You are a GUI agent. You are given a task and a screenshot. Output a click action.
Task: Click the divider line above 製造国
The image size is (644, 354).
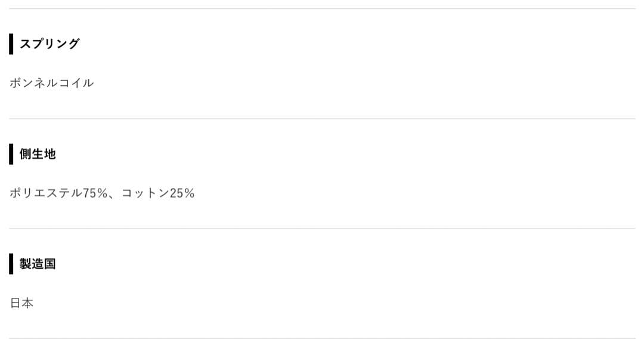point(322,229)
